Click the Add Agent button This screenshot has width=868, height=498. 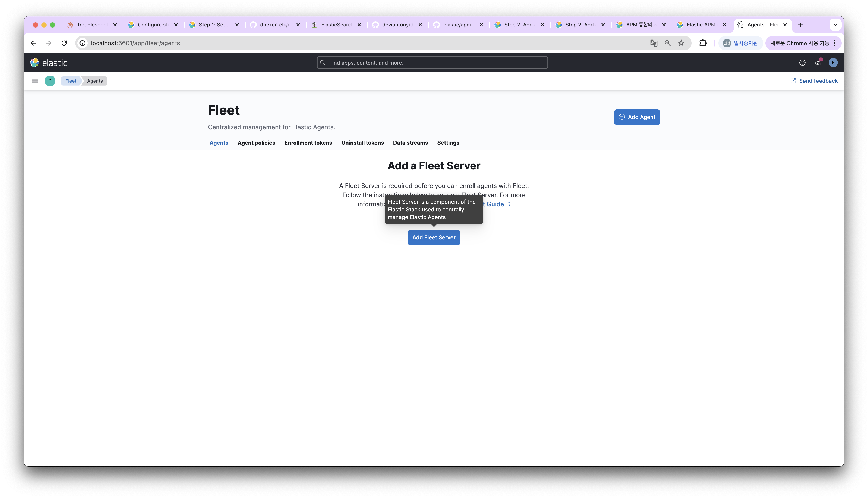click(x=637, y=117)
